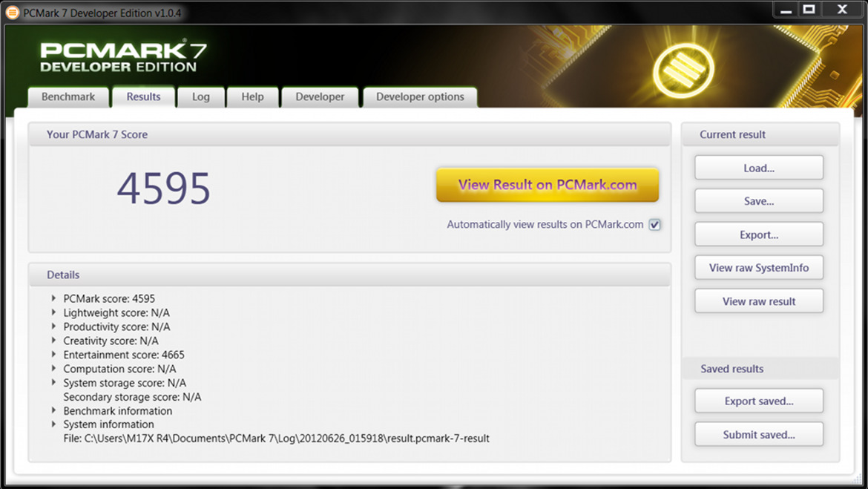Click the Save... button
The image size is (868, 489).
click(x=759, y=201)
